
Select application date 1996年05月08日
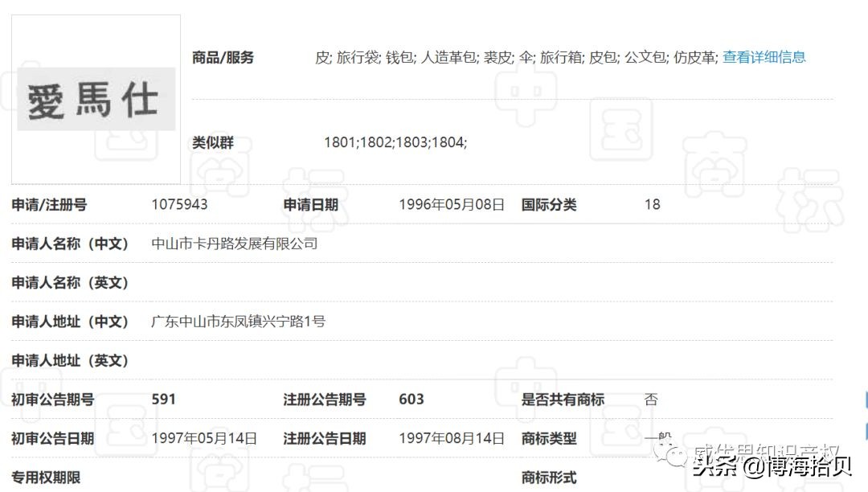tap(452, 204)
